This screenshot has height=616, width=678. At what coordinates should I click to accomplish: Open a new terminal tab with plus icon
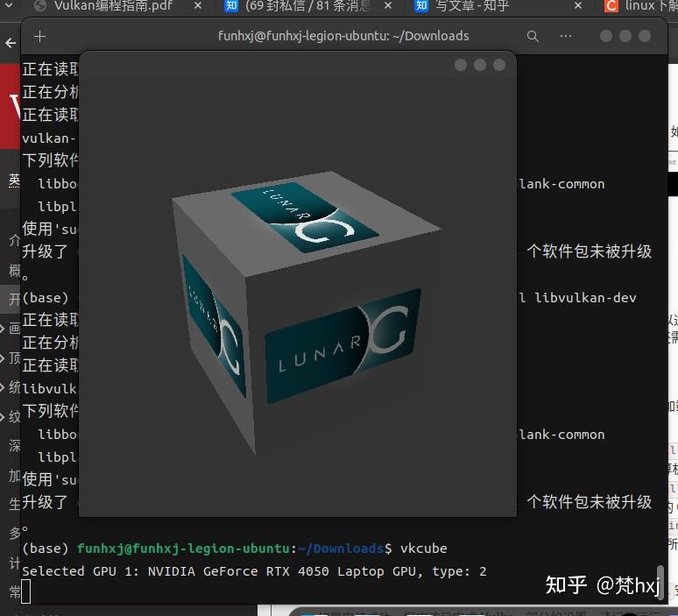click(39, 36)
